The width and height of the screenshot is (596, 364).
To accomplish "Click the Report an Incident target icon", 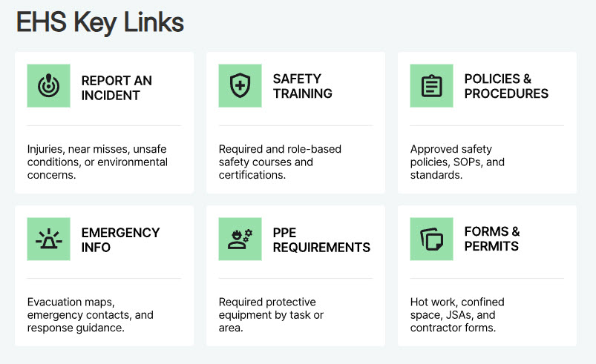I will [x=48, y=86].
